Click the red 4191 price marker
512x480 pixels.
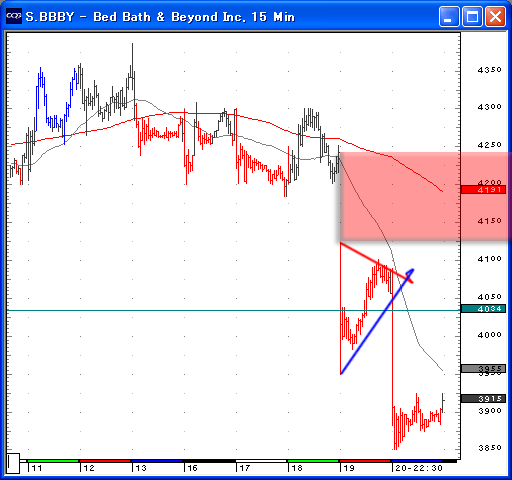coord(483,190)
